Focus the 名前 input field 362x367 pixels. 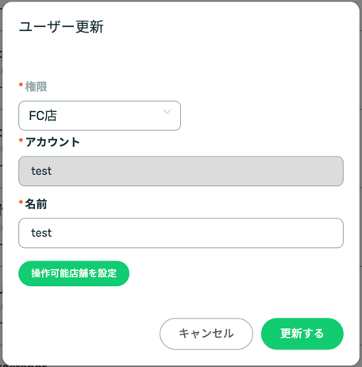click(x=181, y=233)
